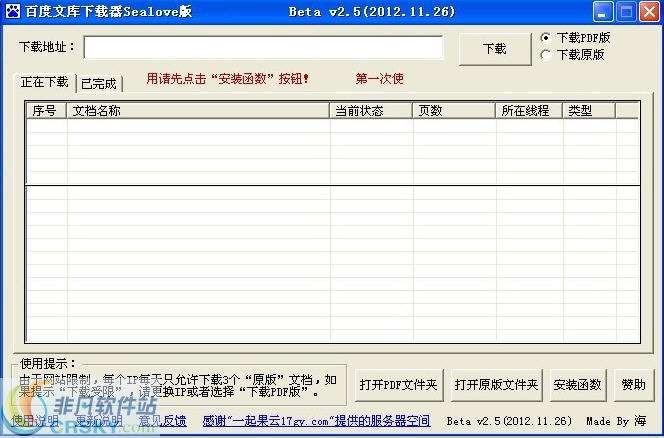Click the 赞助 button
The image size is (664, 438).
coord(634,385)
